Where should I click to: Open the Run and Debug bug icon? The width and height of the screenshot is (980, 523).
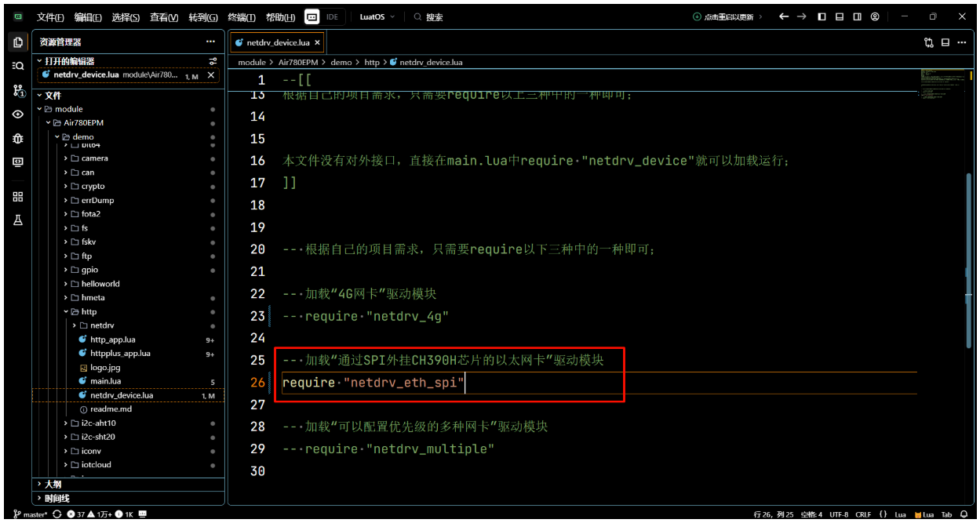click(x=18, y=139)
